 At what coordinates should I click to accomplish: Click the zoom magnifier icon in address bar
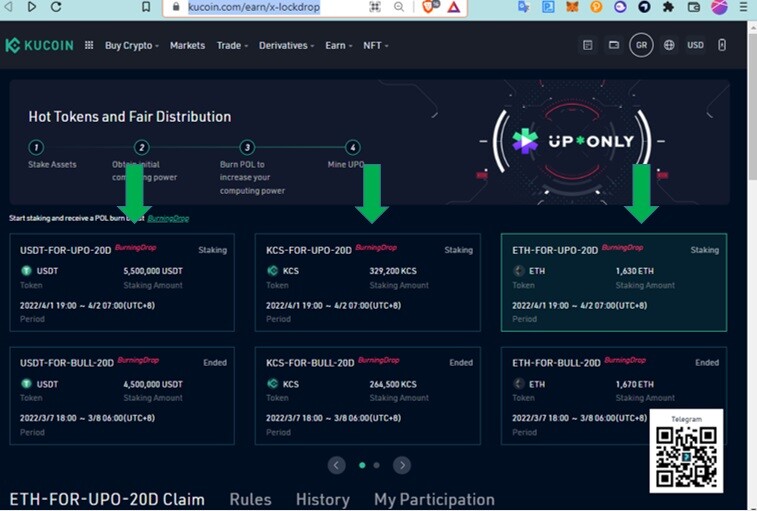(399, 7)
